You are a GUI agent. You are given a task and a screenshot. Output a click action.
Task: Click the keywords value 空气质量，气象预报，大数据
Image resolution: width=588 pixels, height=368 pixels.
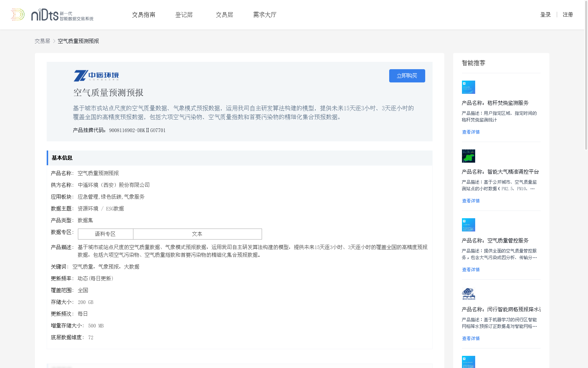(x=106, y=267)
